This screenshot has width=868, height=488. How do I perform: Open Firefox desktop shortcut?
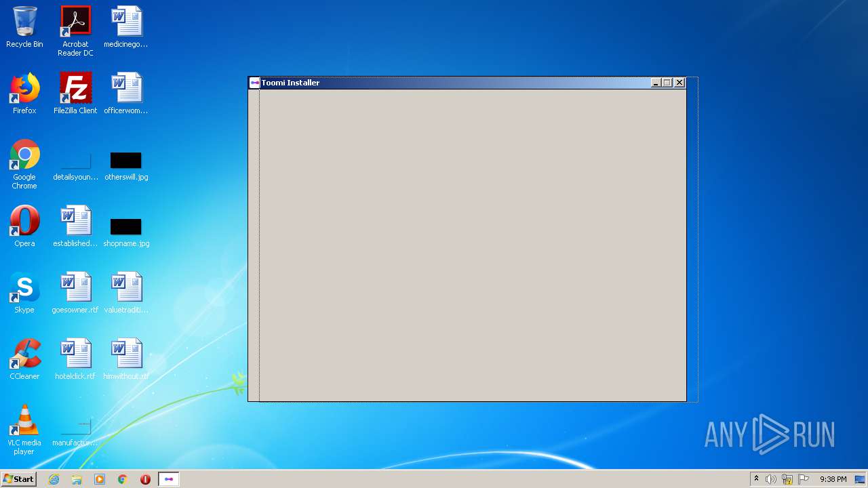(x=24, y=94)
